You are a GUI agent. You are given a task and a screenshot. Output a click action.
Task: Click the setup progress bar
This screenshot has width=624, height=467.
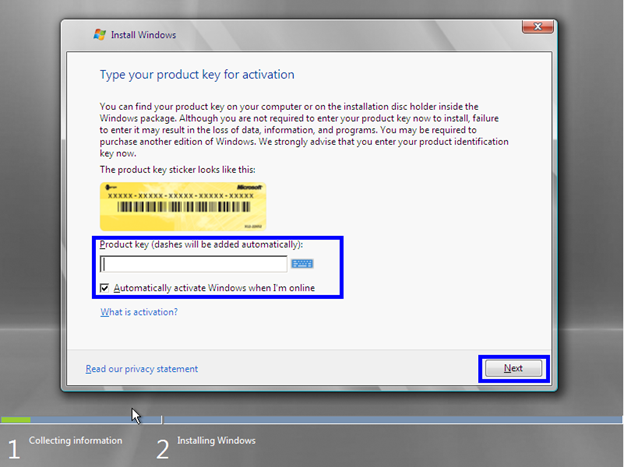pos(311,420)
